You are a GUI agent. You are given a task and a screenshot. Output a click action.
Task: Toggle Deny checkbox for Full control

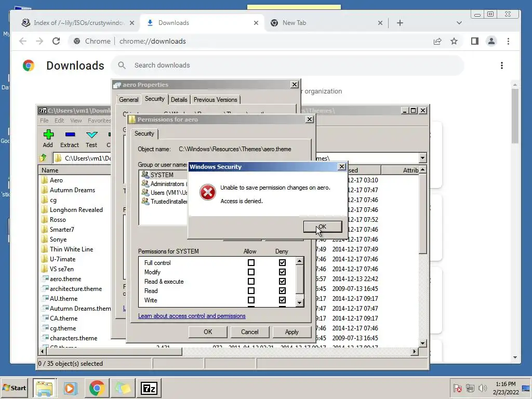(x=282, y=262)
